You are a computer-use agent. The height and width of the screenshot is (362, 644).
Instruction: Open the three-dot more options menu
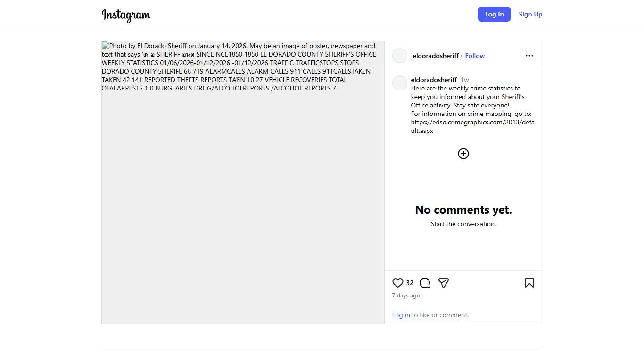[x=529, y=56]
